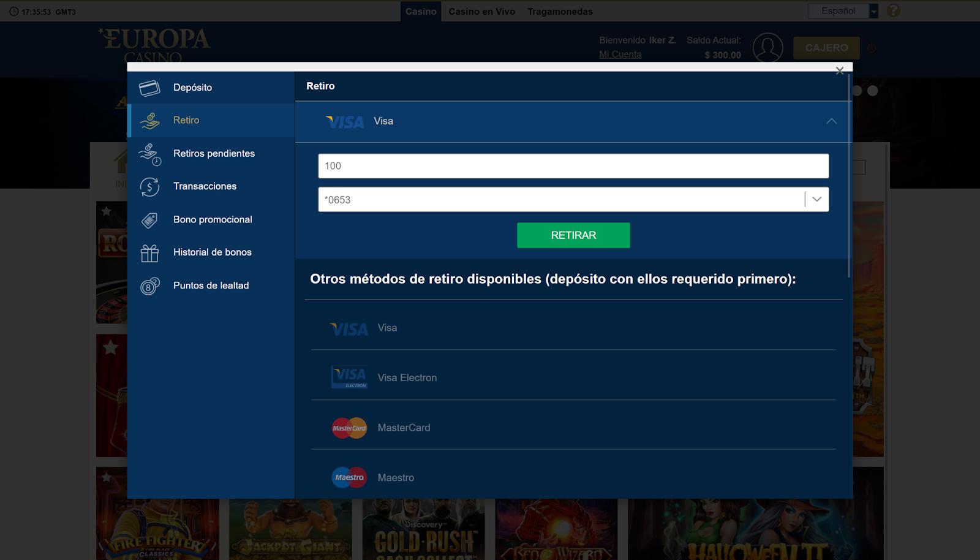Viewport: 980px width, 560px height.
Task: Click the withdrawal amount field showing 100
Action: point(573,166)
